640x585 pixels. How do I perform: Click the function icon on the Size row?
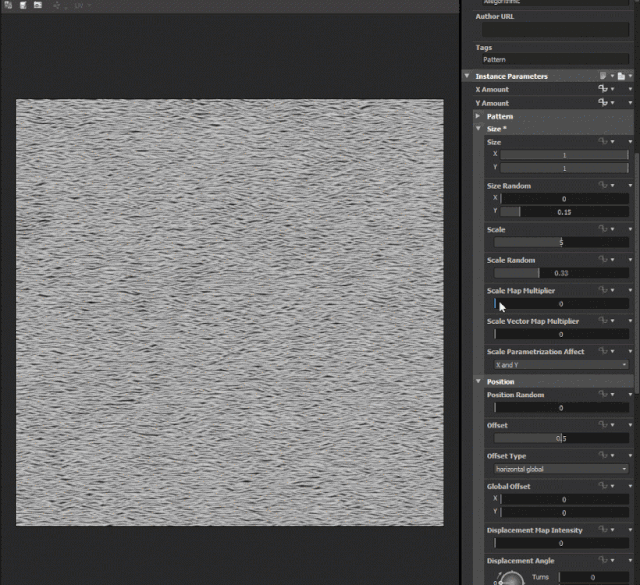(x=602, y=141)
